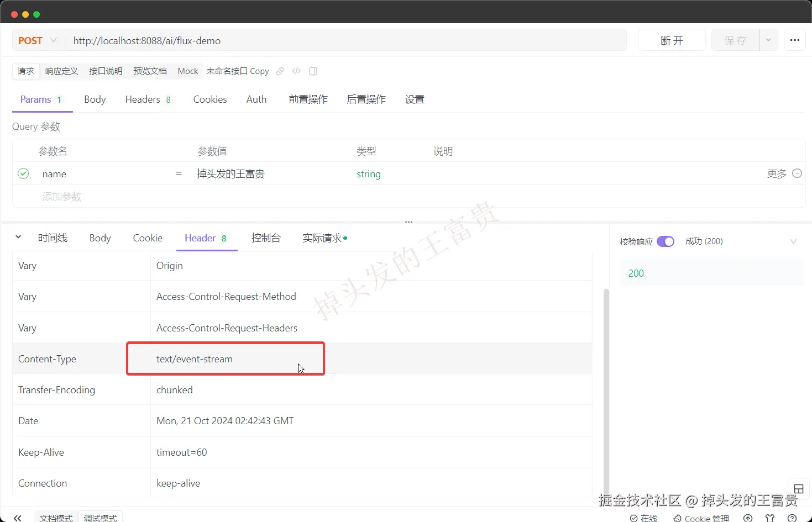Toggle the side panel layout icon
The image size is (812, 522).
click(313, 71)
